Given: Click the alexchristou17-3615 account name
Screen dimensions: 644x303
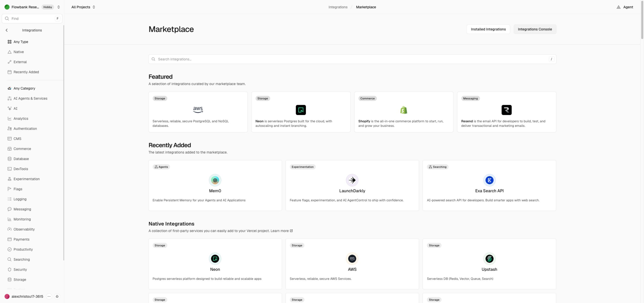Looking at the screenshot, I should click(27, 296).
